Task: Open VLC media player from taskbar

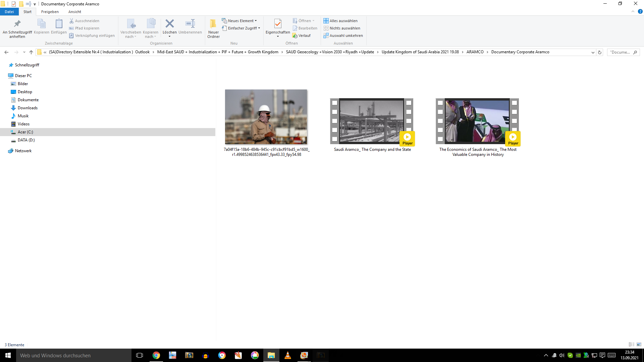Action: click(x=288, y=355)
